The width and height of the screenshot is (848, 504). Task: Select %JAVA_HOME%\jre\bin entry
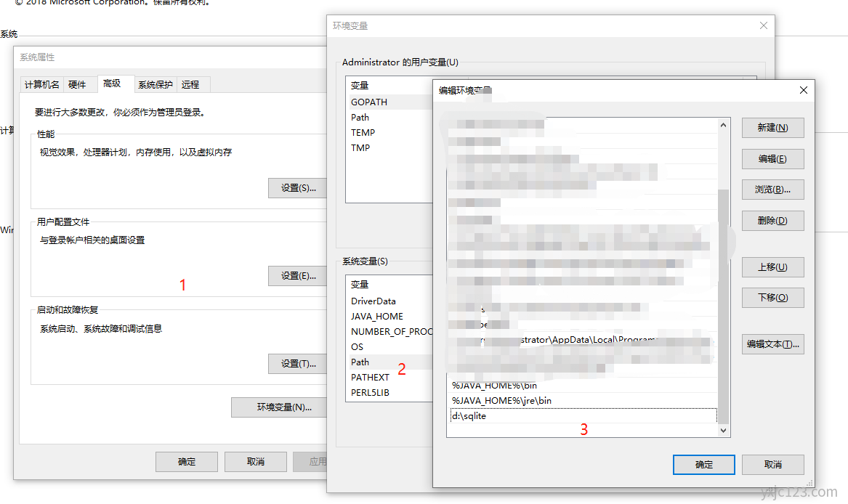pyautogui.click(x=583, y=401)
